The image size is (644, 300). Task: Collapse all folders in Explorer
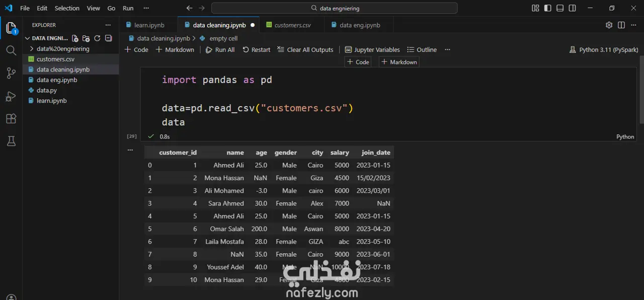point(109,38)
